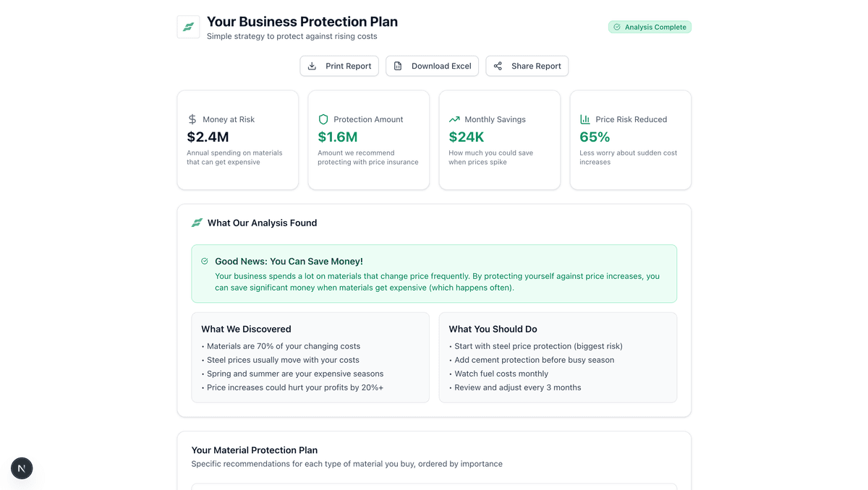
Task: Select the $2.4M Money at Risk card
Action: (x=237, y=140)
